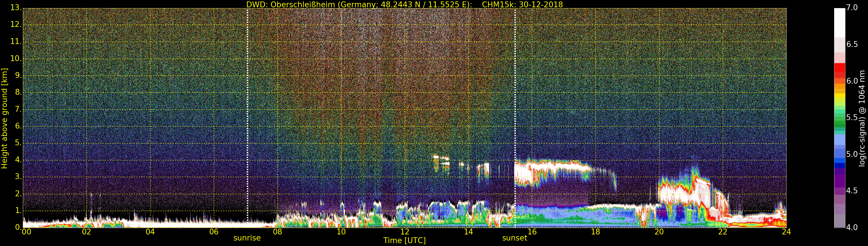Click the 7.0 label atop the colorbar
The width and height of the screenshot is (868, 246).
pos(852,8)
